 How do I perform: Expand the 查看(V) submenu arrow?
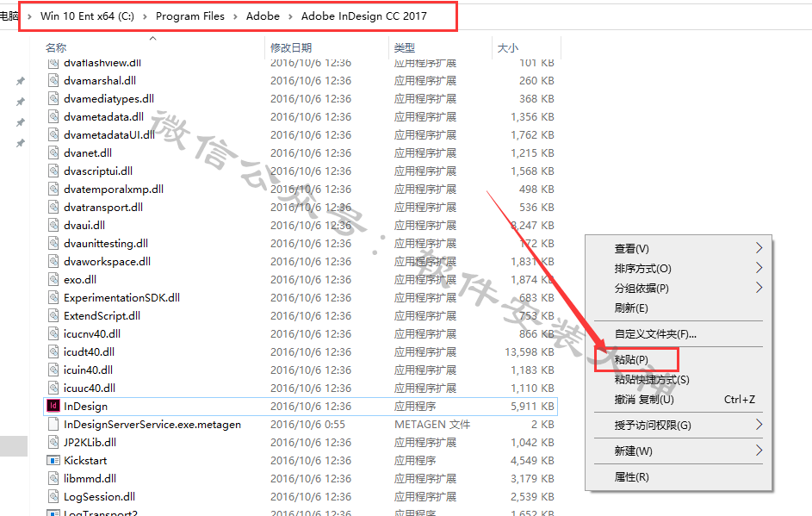pyautogui.click(x=759, y=248)
